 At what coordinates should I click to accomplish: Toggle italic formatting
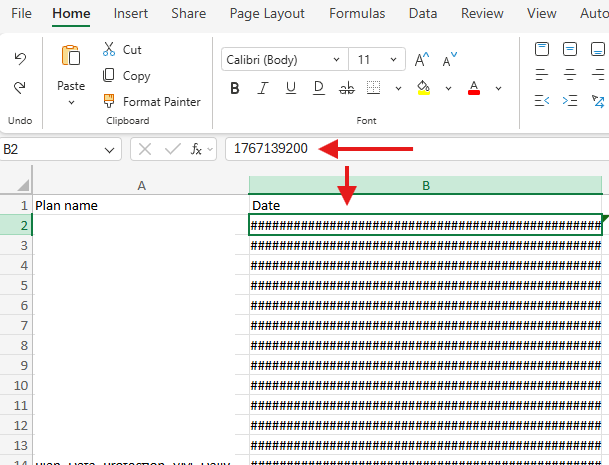click(x=262, y=88)
